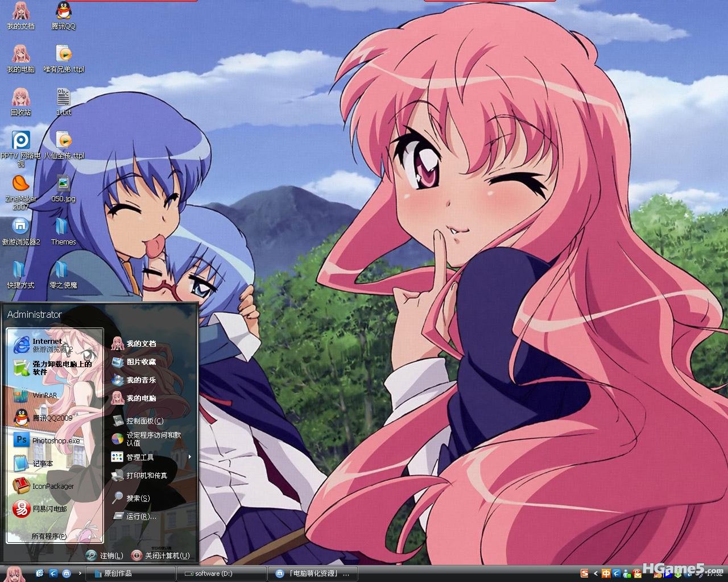The width and height of the screenshot is (728, 582).
Task: Switch to the software (D:) taskbar window
Action: click(222, 573)
